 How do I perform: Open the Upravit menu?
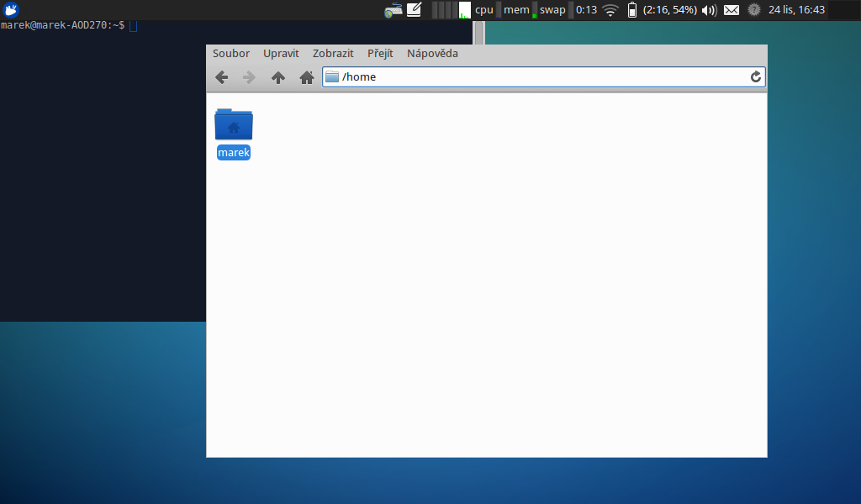point(281,54)
